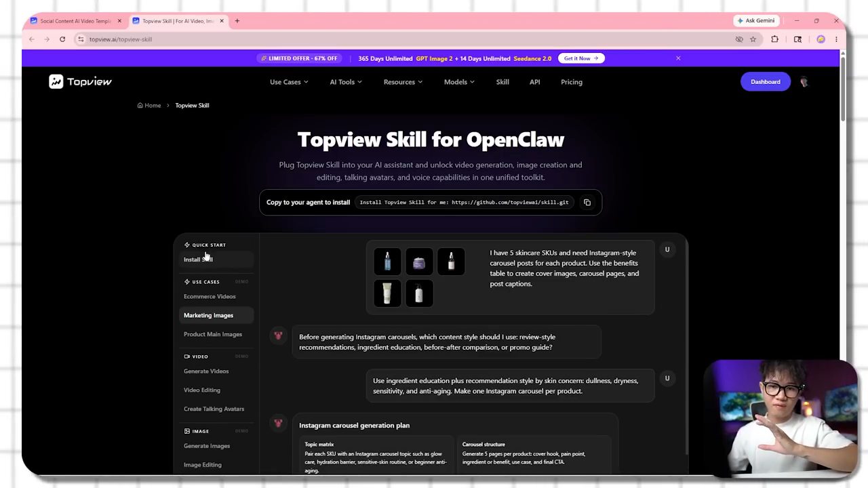The height and width of the screenshot is (488, 868).
Task: Click the install command text box
Action: pyautogui.click(x=464, y=202)
